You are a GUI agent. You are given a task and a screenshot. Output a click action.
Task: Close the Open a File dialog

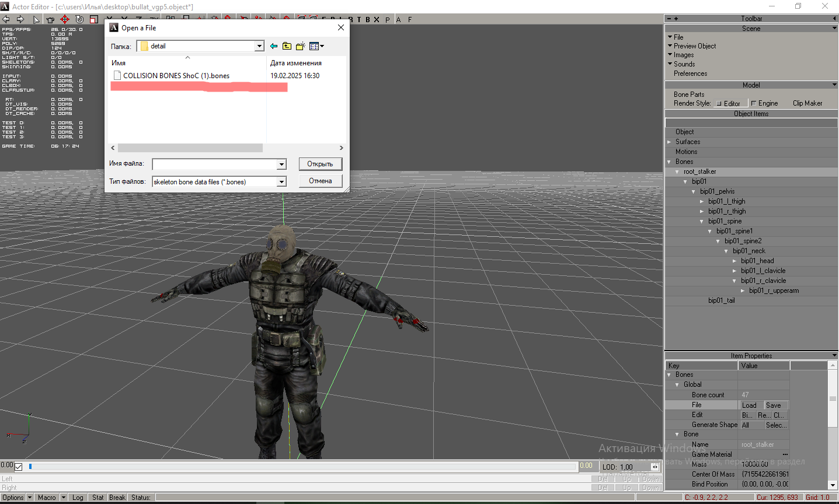point(341,27)
